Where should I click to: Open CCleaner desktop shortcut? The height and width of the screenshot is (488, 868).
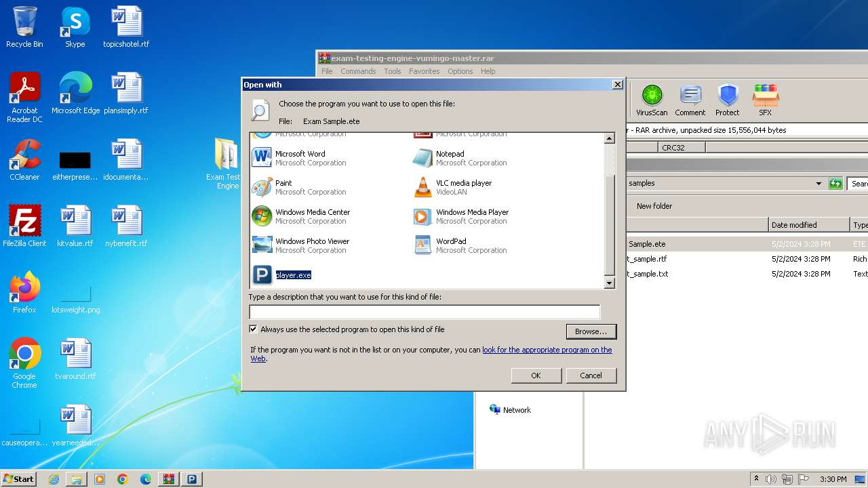(x=24, y=160)
